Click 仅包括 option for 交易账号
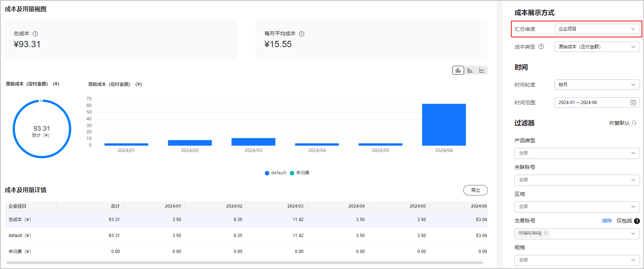This screenshot has height=269, width=644. pyautogui.click(x=624, y=221)
